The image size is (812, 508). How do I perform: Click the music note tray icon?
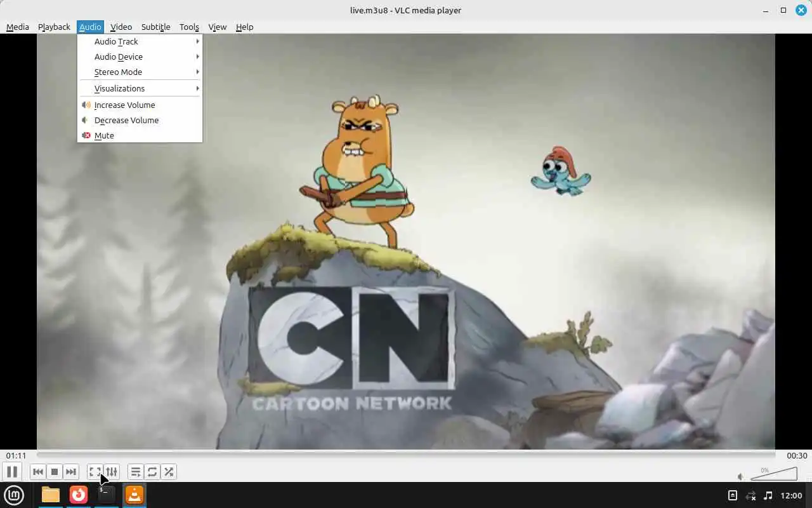coord(768,495)
